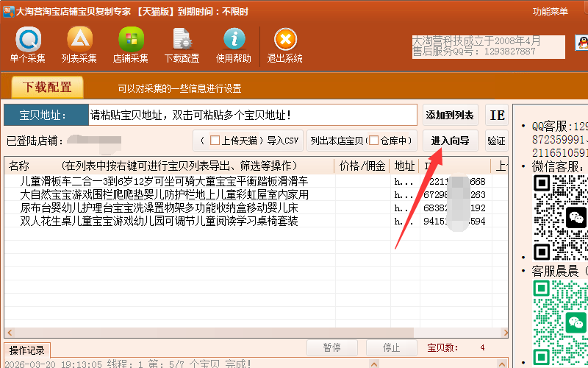Sort list by 价格/佣金 column header
The width and height of the screenshot is (588, 368).
[362, 166]
